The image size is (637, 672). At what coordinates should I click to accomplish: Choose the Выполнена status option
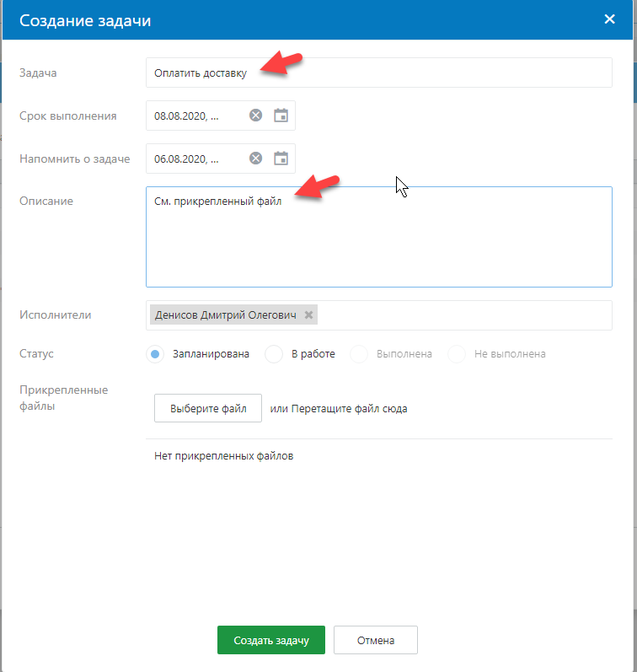pos(359,354)
